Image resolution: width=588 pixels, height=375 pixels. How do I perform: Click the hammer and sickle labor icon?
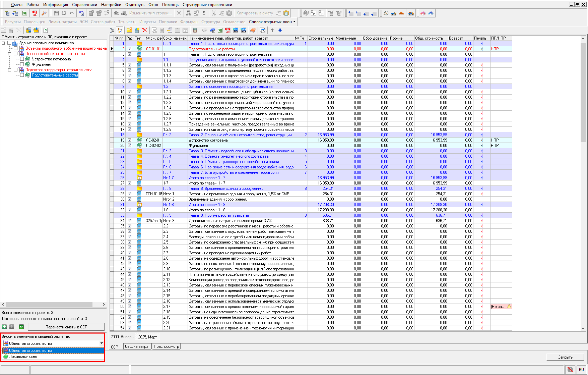click(x=386, y=13)
